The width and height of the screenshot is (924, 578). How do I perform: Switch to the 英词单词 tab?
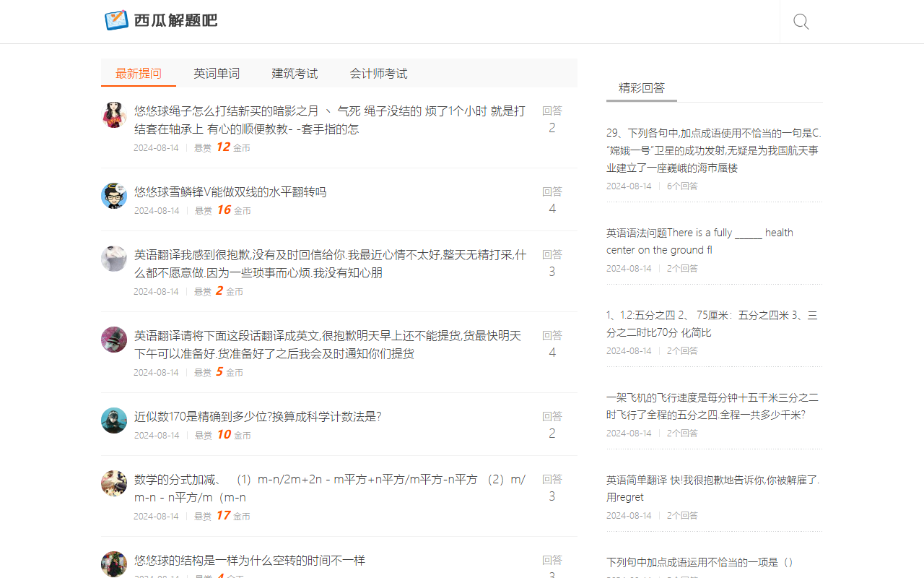(217, 73)
